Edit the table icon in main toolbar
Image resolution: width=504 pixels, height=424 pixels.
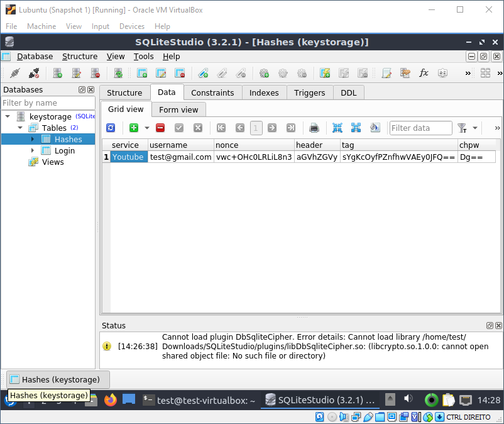tap(161, 73)
